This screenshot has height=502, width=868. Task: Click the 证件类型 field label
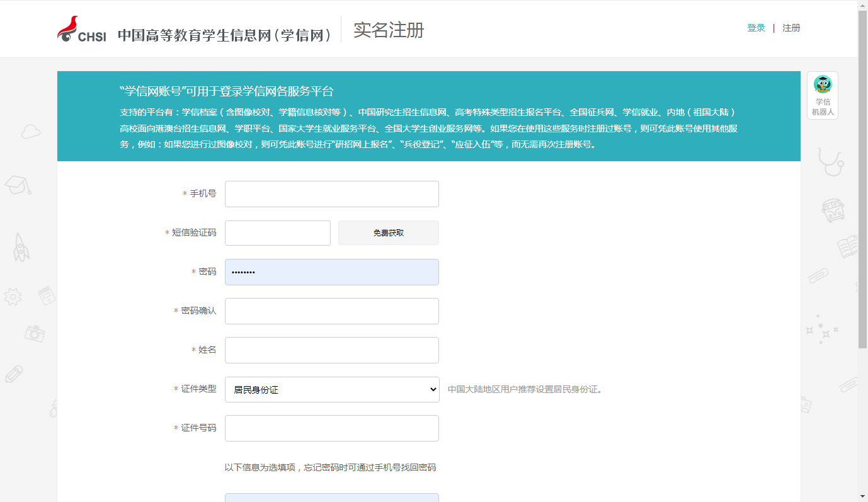(x=198, y=389)
